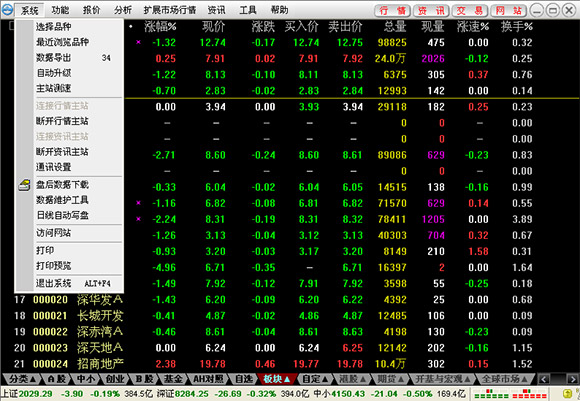This screenshot has width=580, height=401.
Task: Switch to the AH对照 tab
Action: click(x=208, y=379)
